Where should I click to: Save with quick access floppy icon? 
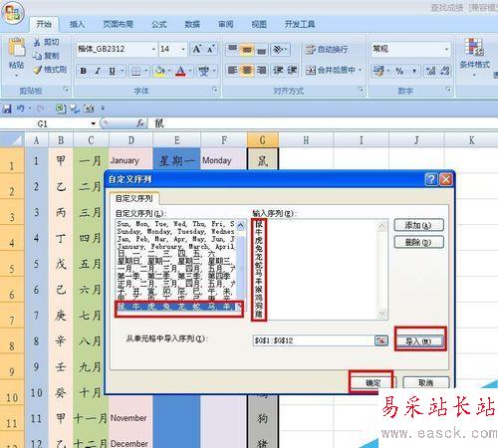[x=7, y=109]
